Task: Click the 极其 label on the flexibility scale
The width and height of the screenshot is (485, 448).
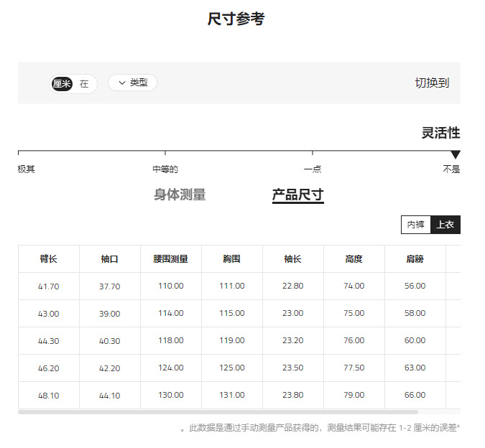Action: (27, 169)
